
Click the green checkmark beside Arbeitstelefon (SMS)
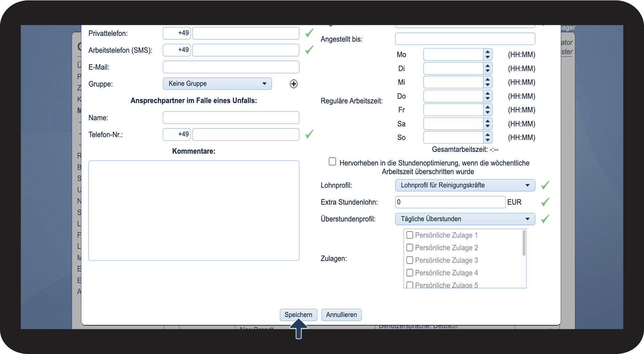(x=309, y=50)
